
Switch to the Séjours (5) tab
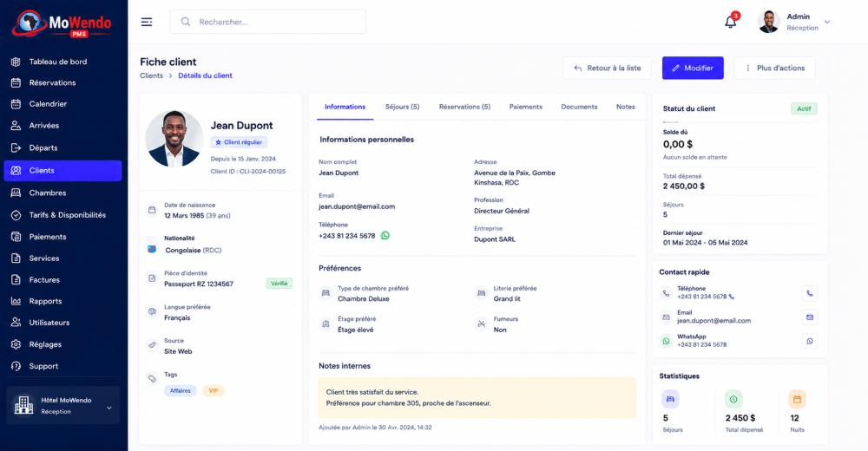[403, 107]
